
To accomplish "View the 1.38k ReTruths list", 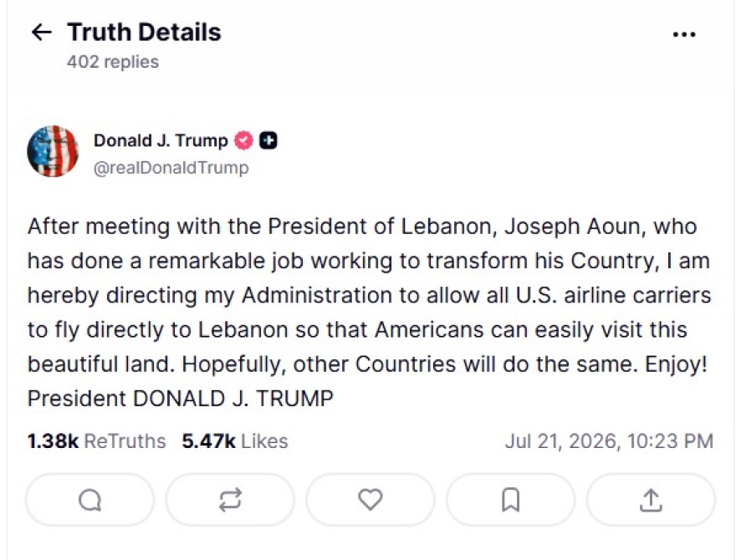I will tap(97, 441).
